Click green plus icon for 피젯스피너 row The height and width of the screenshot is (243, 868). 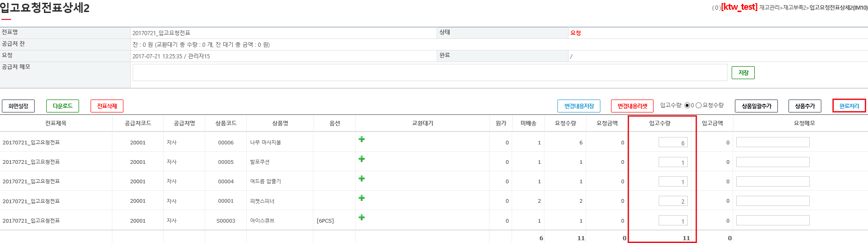(361, 198)
